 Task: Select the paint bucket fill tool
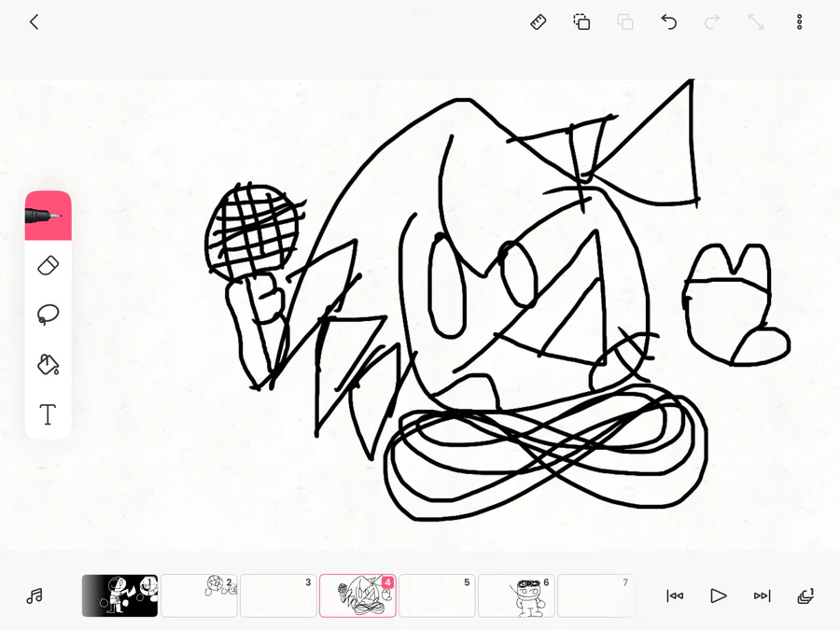point(49,364)
